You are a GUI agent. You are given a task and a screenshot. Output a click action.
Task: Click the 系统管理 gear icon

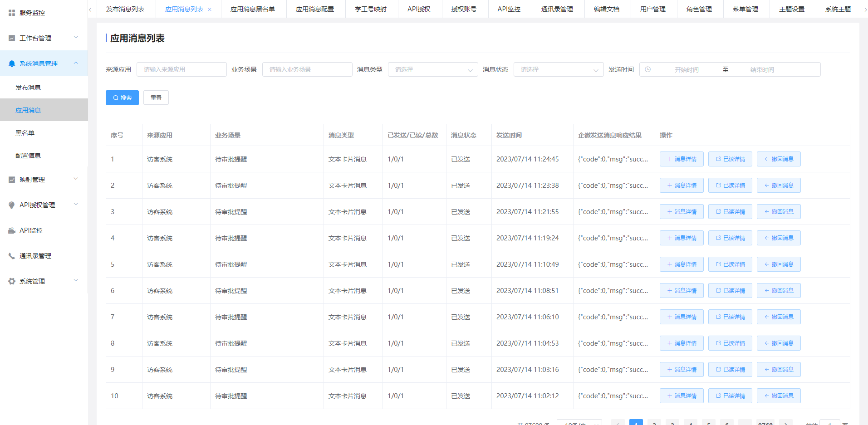(12, 281)
